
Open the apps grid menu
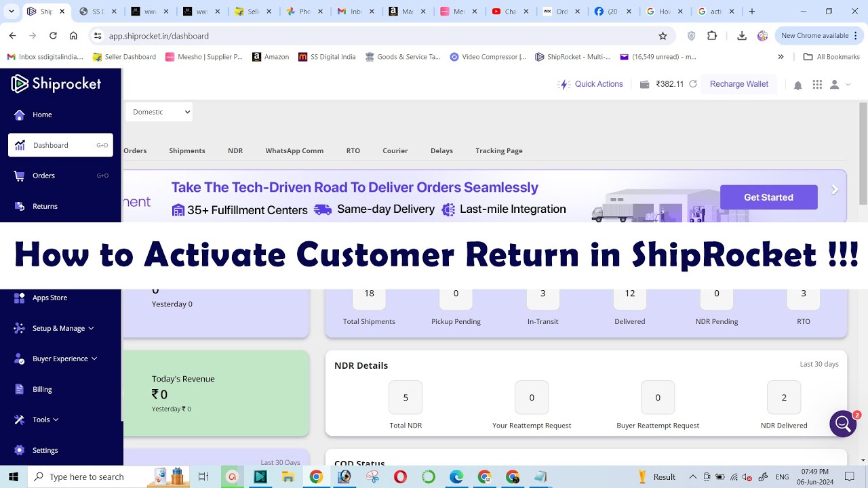coord(817,85)
